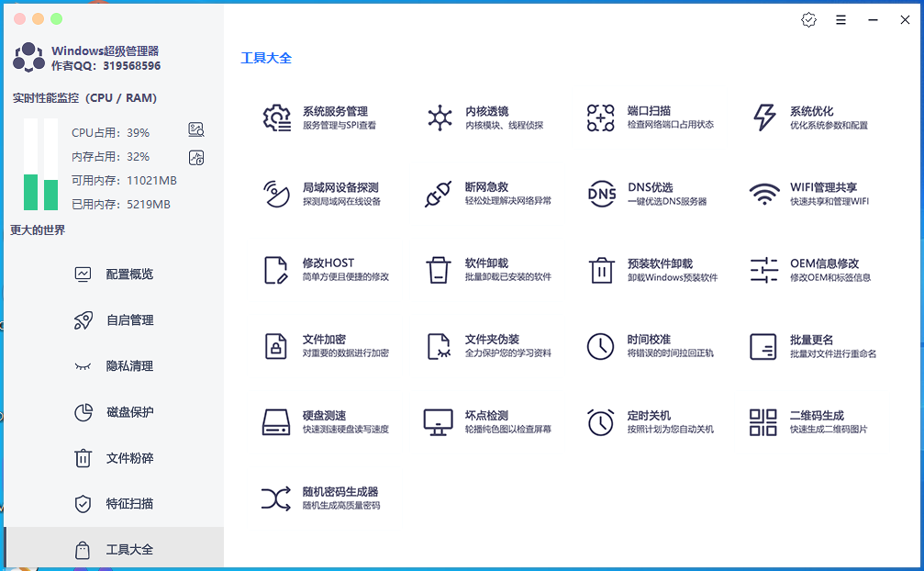Click the 定时关机 alarm clock icon

pos(601,422)
